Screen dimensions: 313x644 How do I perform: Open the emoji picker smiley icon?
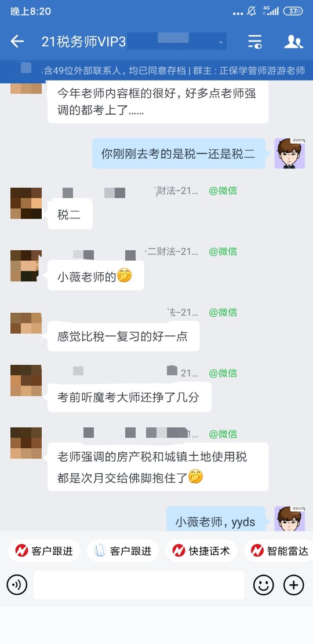coord(263,585)
